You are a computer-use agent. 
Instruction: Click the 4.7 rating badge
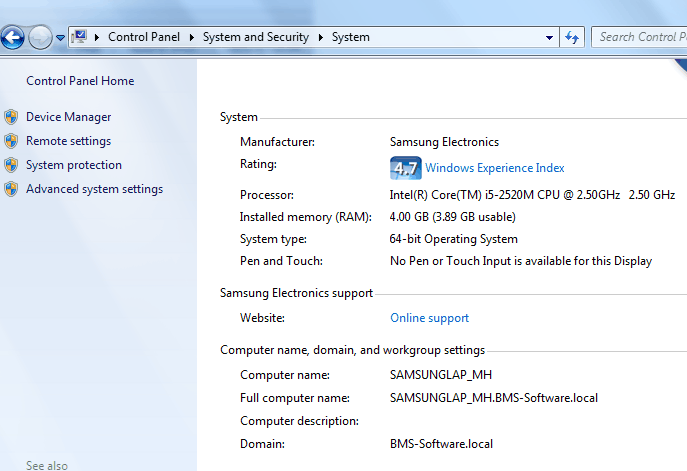click(405, 168)
